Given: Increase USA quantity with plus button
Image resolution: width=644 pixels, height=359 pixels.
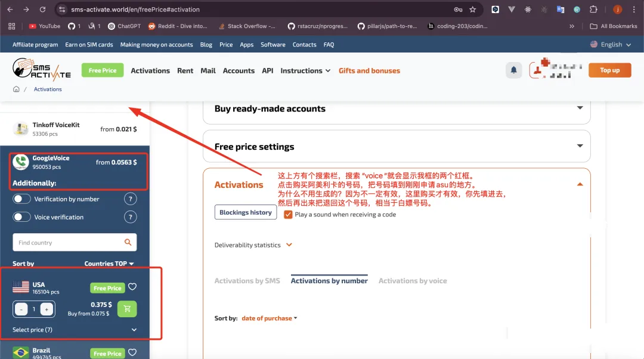Looking at the screenshot, I should [x=47, y=310].
